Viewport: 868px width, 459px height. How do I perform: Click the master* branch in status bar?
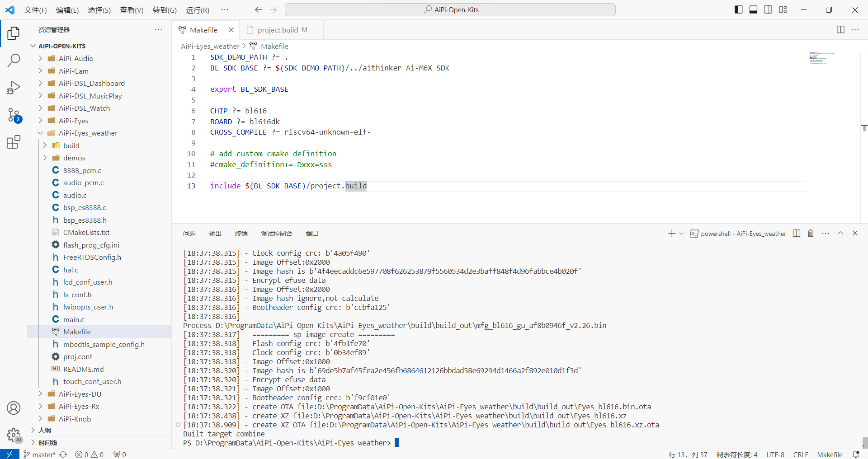pos(39,454)
